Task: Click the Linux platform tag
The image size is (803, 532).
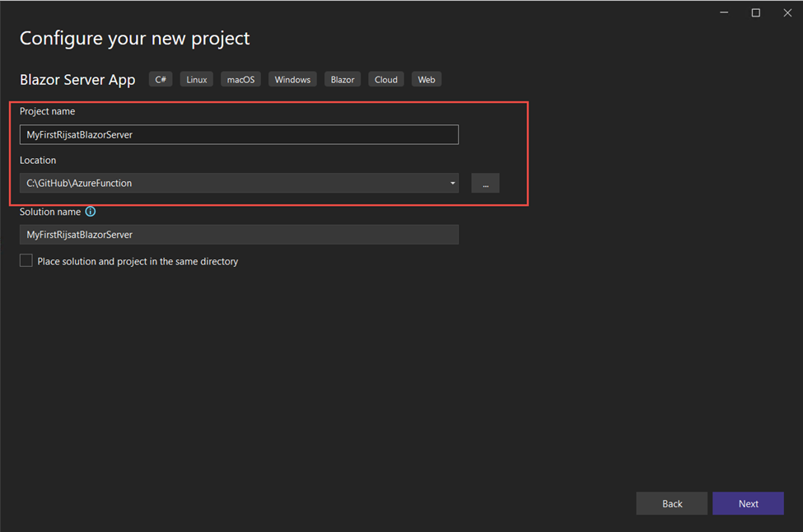Action: pos(197,80)
